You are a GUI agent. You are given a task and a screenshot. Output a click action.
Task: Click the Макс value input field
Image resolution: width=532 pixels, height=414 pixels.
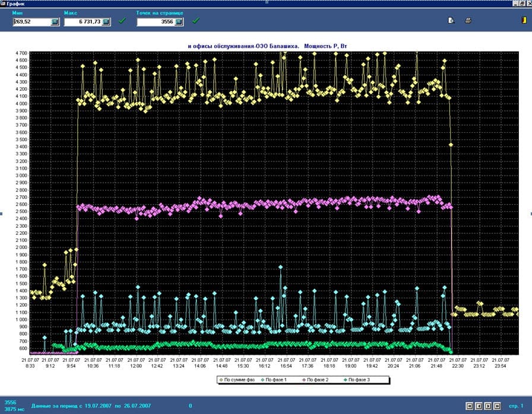click(83, 22)
